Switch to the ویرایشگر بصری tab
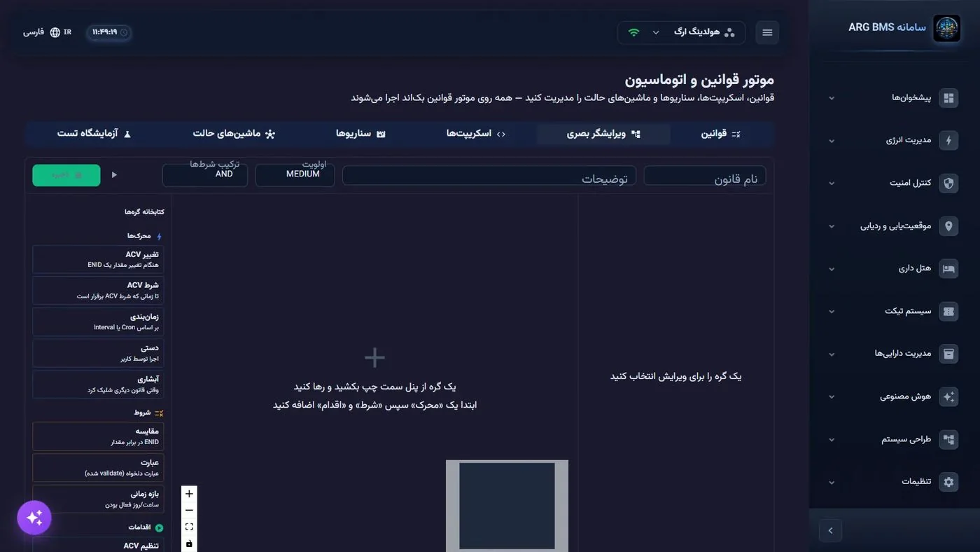The width and height of the screenshot is (980, 552). (603, 134)
